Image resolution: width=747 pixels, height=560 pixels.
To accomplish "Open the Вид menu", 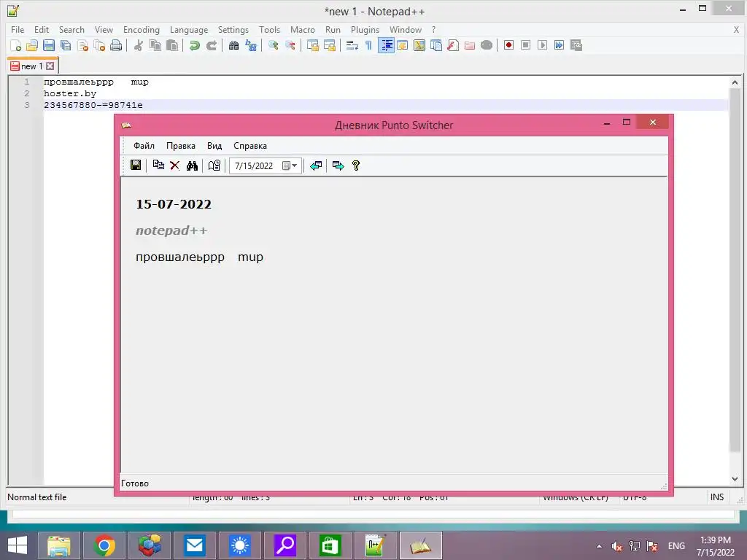I will point(214,146).
